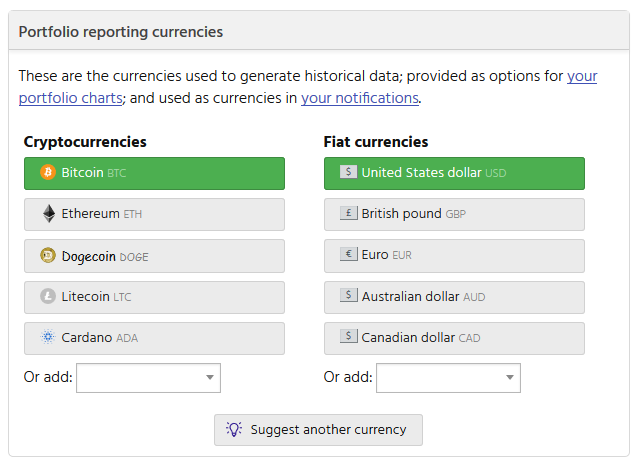Click the lightbulb icon on suggest button
The height and width of the screenshot is (465, 637).
tap(234, 429)
